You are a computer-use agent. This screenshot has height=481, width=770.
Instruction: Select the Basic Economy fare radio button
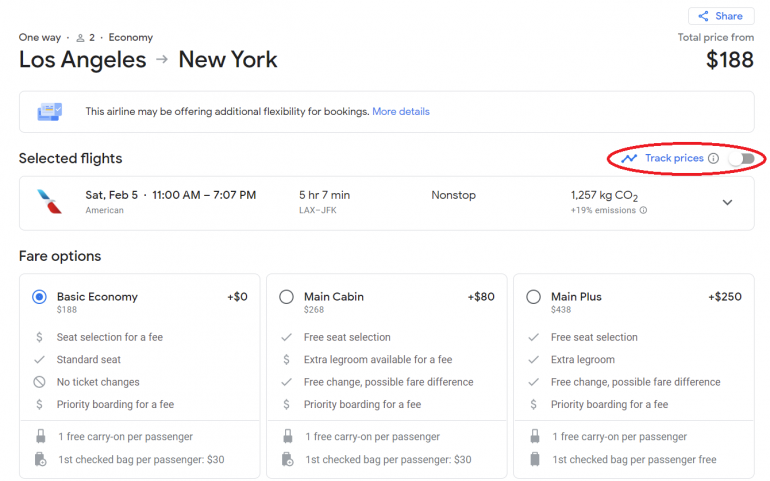point(39,297)
